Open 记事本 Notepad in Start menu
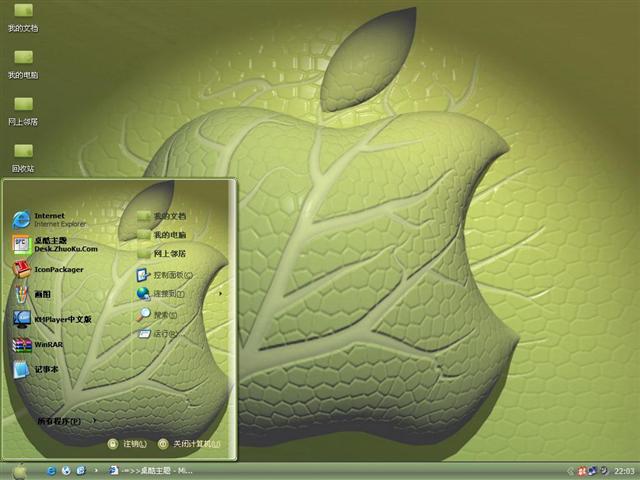Viewport: 640px width, 480px height. (35, 369)
